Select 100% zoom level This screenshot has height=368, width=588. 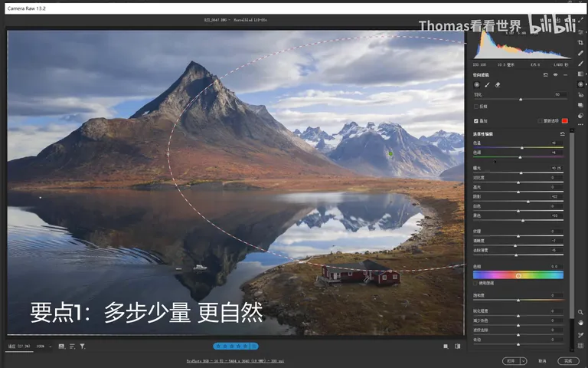coord(41,347)
